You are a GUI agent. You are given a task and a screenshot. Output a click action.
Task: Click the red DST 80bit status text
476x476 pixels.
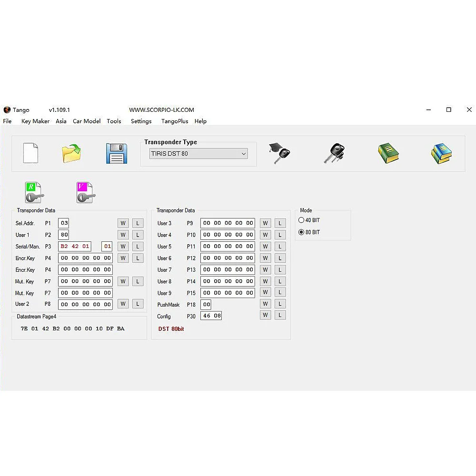coord(171,329)
